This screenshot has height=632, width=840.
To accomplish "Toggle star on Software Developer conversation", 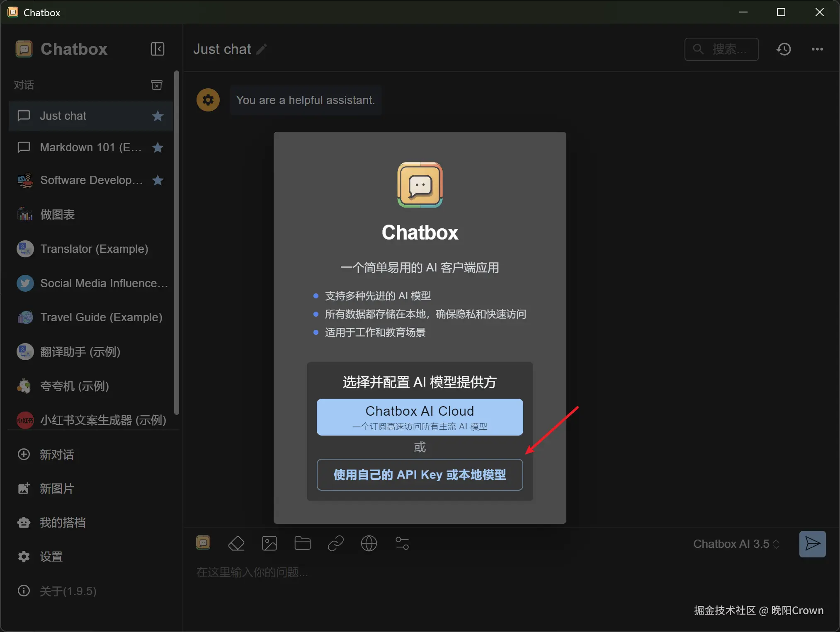I will (158, 180).
